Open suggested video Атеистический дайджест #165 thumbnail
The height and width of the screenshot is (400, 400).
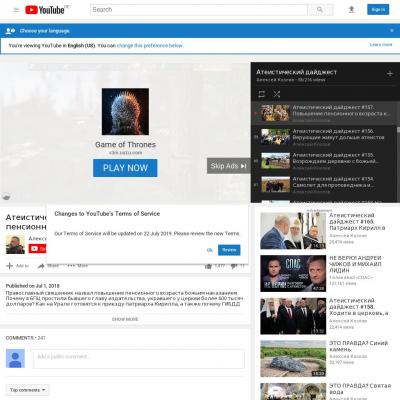coord(293,231)
